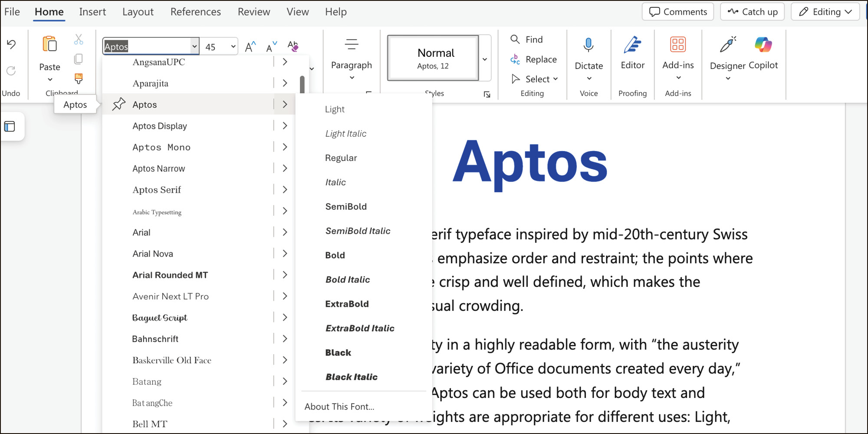The image size is (868, 434).
Task: Click the Clear Formatting icon
Action: [x=293, y=46]
